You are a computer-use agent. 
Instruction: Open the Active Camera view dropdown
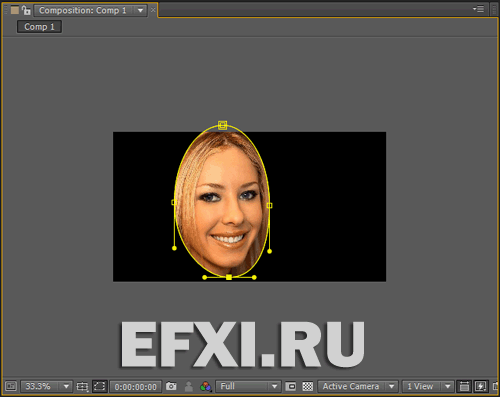click(x=358, y=386)
